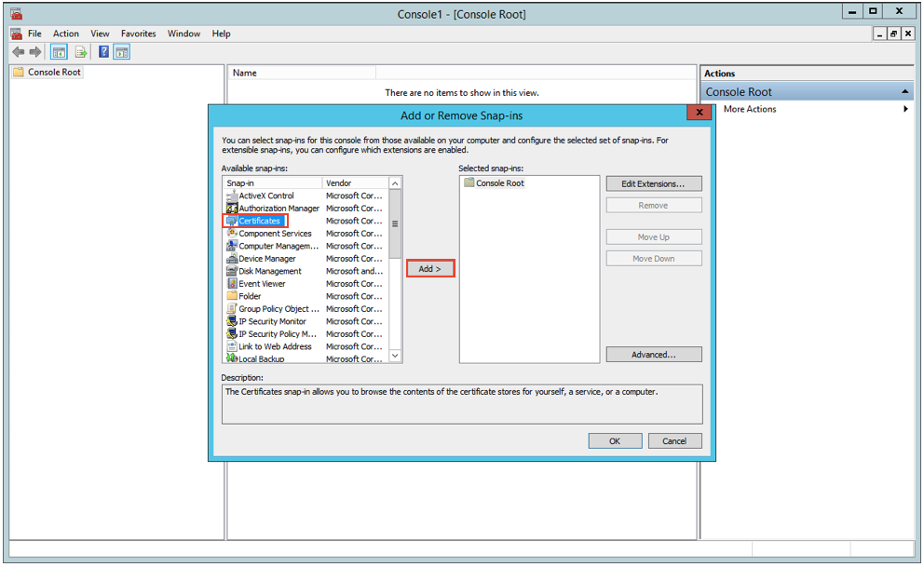Click the Device Manager snap-in icon
This screenshot has width=924, height=567.
(232, 259)
